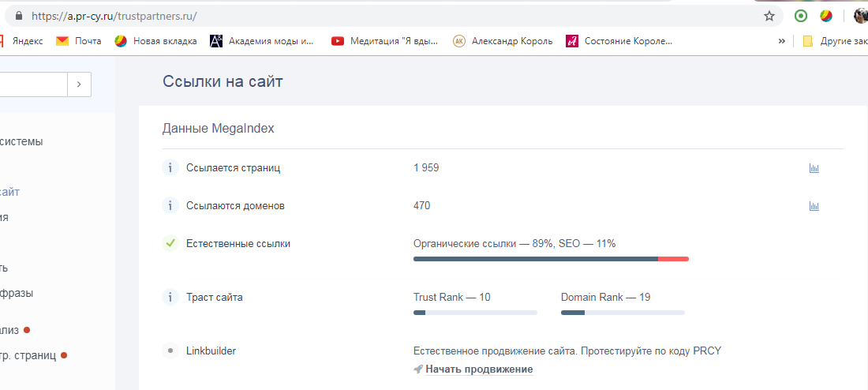Screen dimensions: 868x390
Task: Click grey dot icon beside Linkbuilder
Action: [170, 351]
